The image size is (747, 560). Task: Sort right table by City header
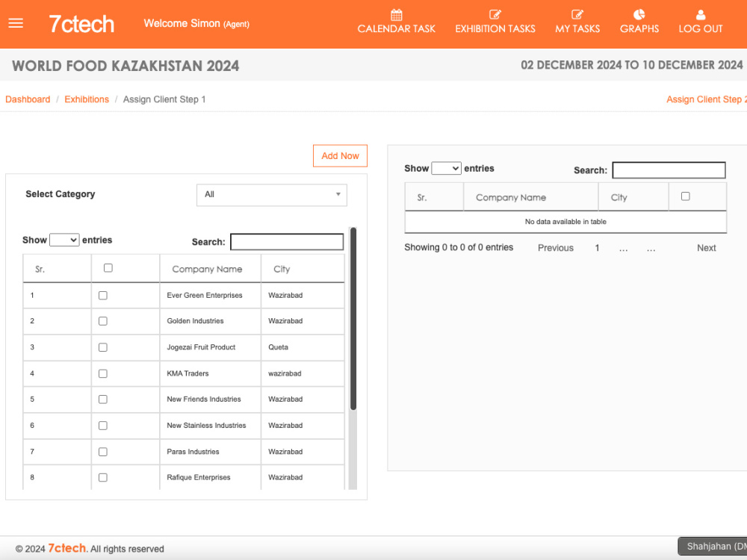coord(633,197)
